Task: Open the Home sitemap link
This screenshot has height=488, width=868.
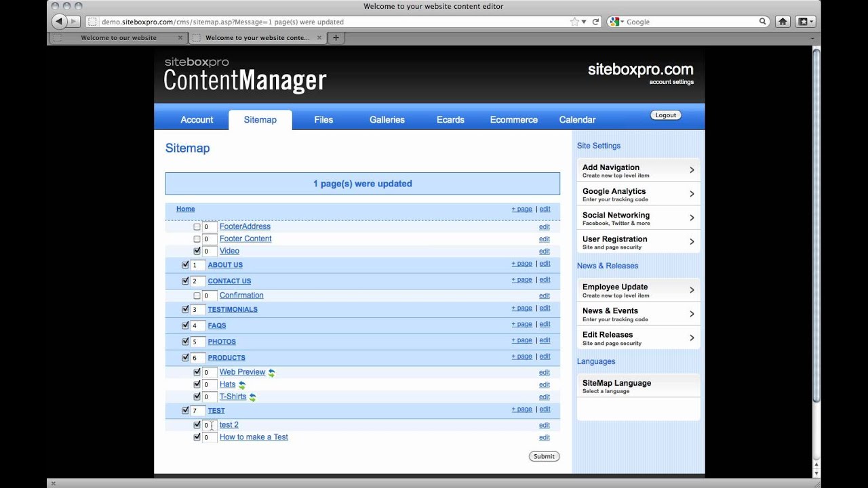Action: tap(185, 209)
